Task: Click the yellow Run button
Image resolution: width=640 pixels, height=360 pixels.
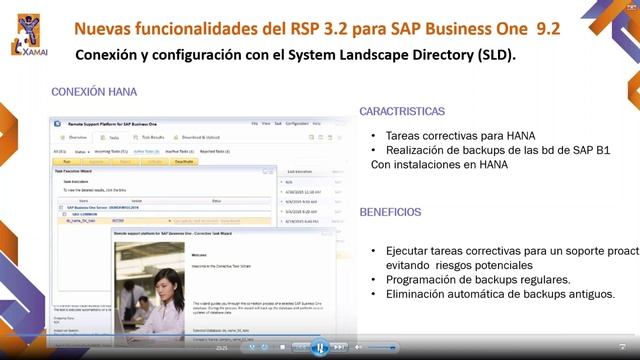Action: click(x=67, y=162)
